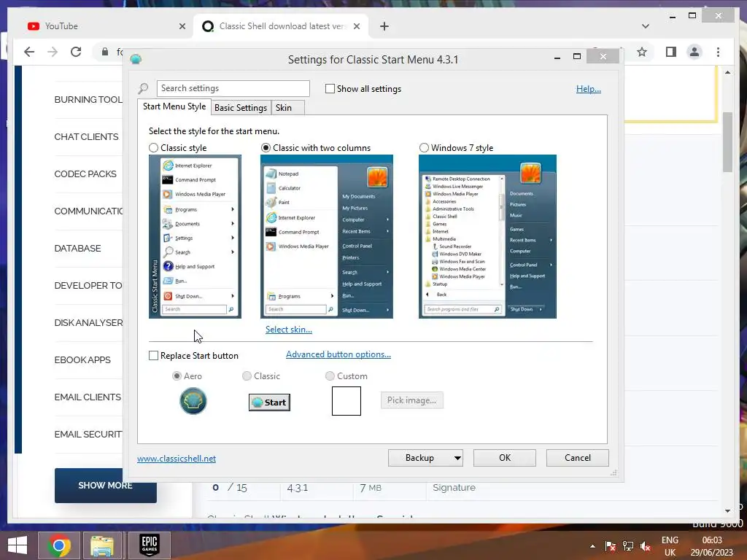
Task: Click the muted volume tray icon
Action: click(x=646, y=546)
